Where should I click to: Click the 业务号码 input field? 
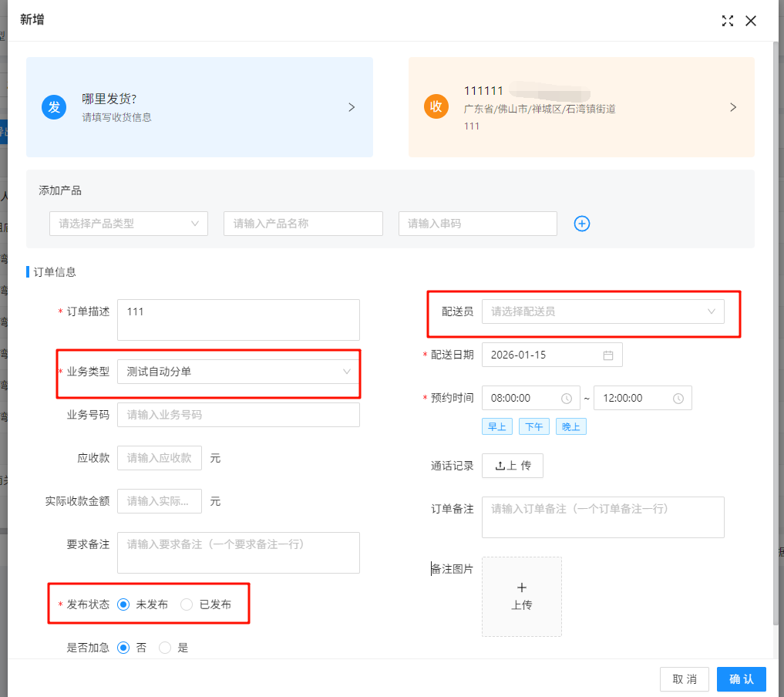click(x=238, y=415)
